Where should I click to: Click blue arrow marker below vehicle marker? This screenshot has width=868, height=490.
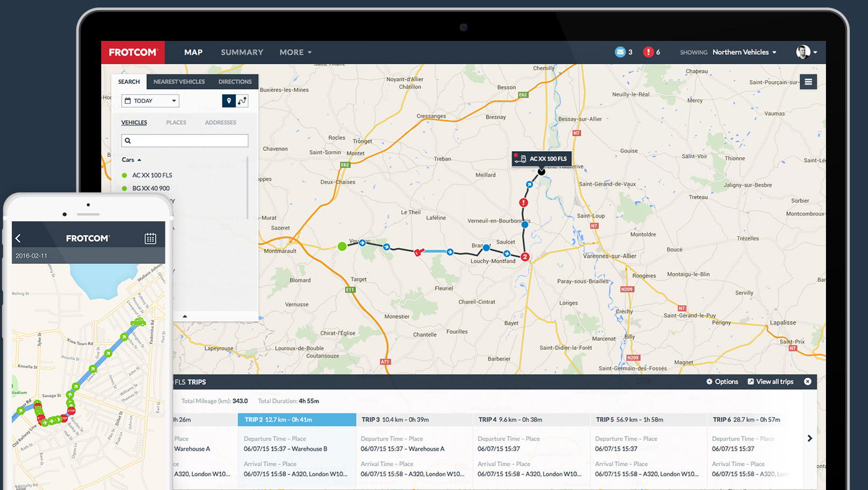(x=529, y=185)
